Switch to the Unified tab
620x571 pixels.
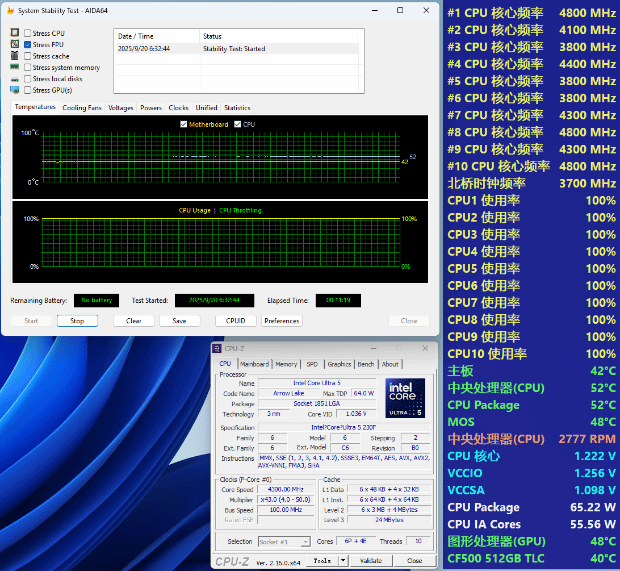point(206,108)
